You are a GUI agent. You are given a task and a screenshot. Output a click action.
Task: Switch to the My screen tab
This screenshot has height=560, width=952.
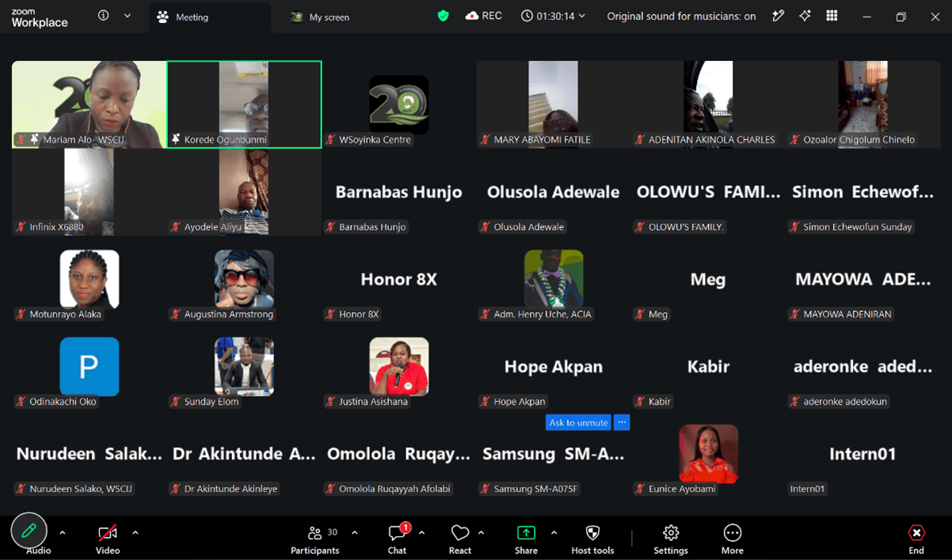pyautogui.click(x=320, y=17)
